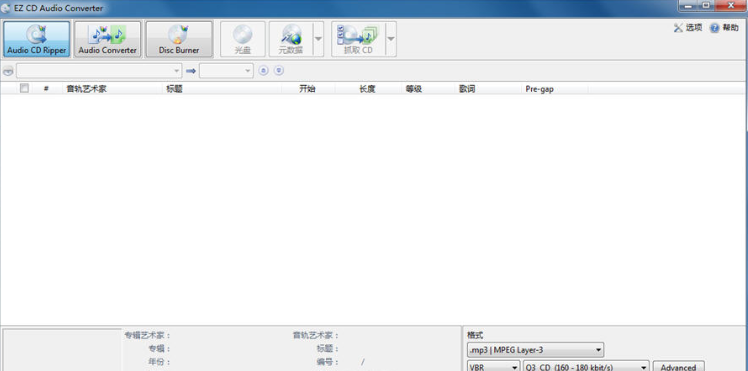The height and width of the screenshot is (371, 748).
Task: Click the 光盘 disc toolbar button
Action: pyautogui.click(x=242, y=39)
